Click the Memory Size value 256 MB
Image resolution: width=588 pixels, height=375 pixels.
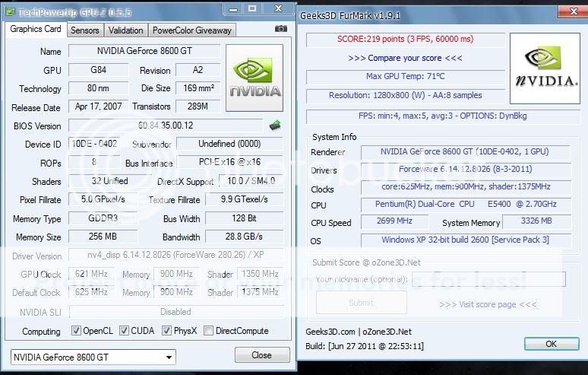pyautogui.click(x=103, y=237)
